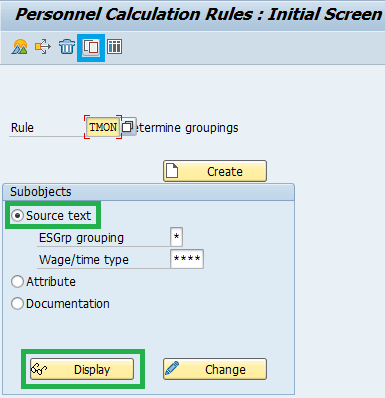Click the pencil icon on Change button

pyautogui.click(x=172, y=368)
